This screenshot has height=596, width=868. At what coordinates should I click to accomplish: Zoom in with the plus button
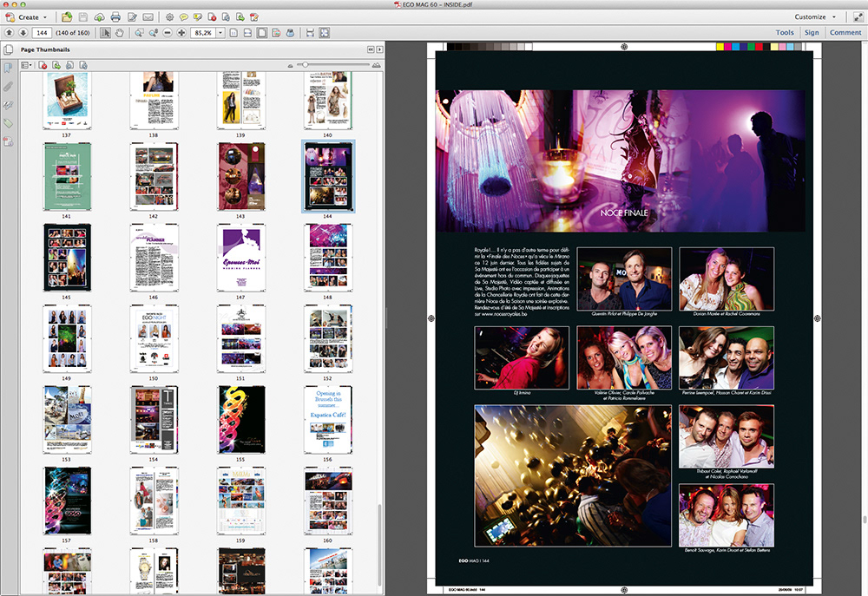point(181,33)
